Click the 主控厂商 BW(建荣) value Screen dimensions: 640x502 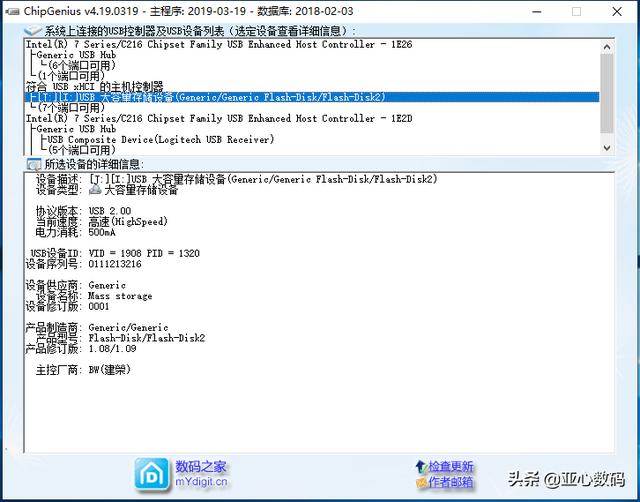(110, 370)
